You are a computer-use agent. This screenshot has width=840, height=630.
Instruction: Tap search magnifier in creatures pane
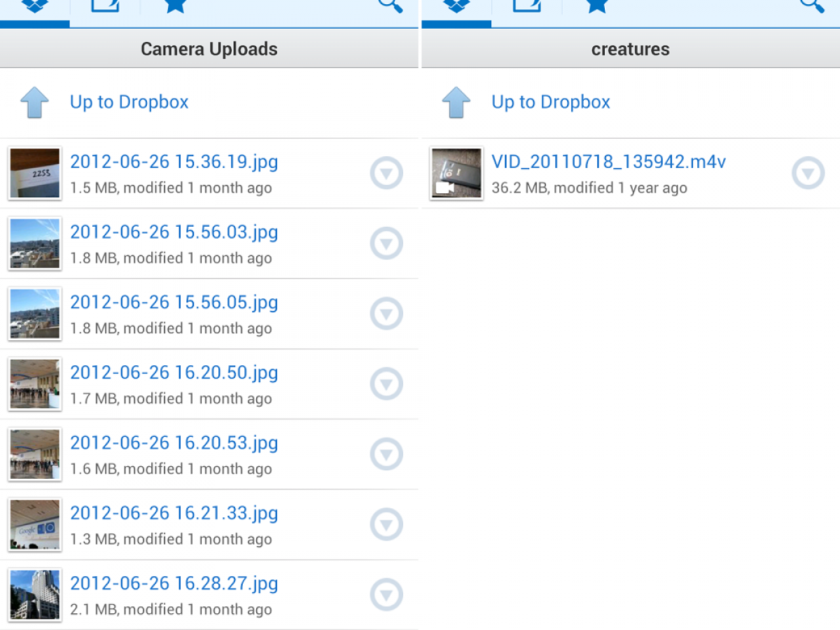812,6
